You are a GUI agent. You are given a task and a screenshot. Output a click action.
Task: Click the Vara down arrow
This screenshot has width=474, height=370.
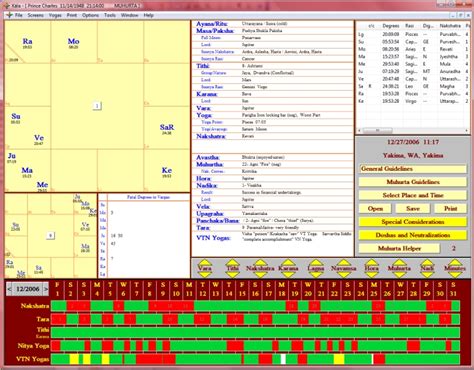[x=205, y=274]
